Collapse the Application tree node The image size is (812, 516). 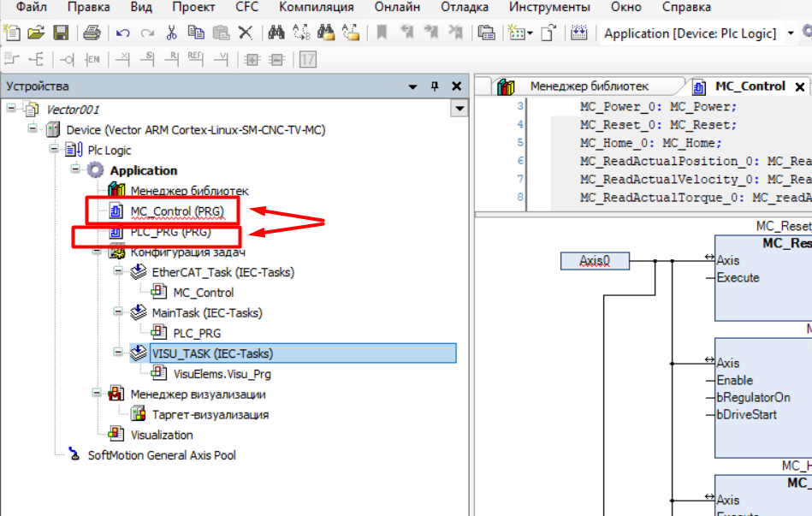75,170
